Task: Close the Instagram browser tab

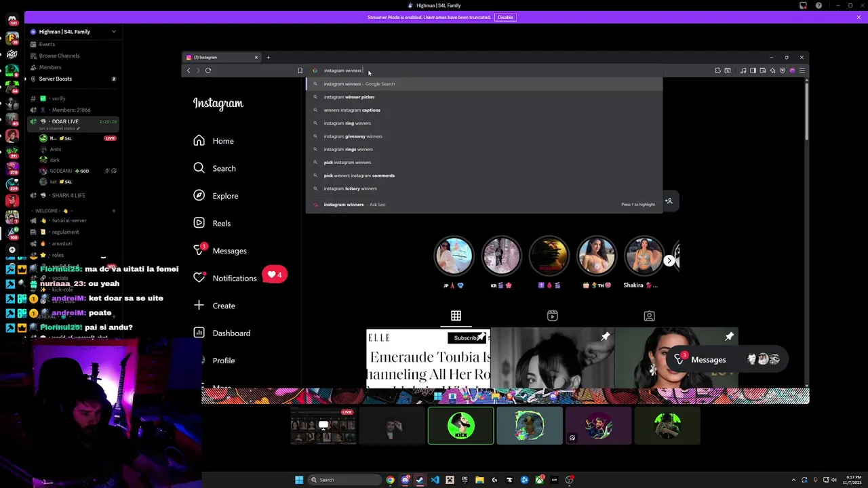Action: 256,58
